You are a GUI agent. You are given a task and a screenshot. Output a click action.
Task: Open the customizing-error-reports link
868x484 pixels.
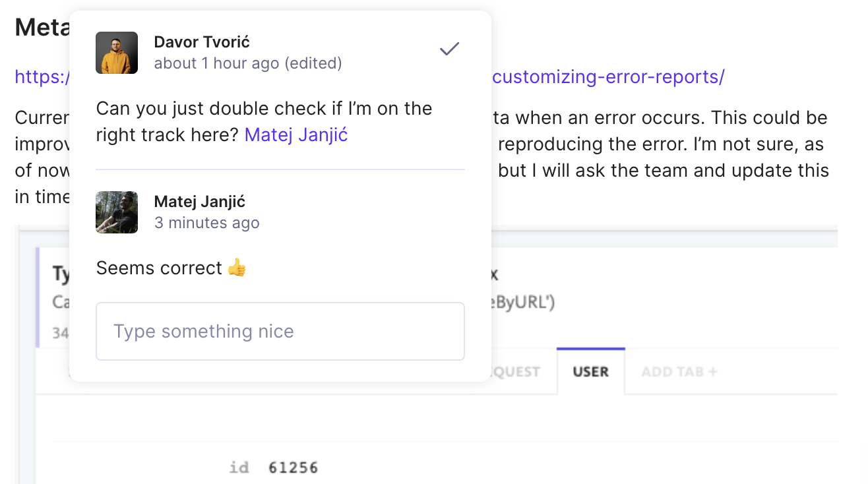point(608,77)
